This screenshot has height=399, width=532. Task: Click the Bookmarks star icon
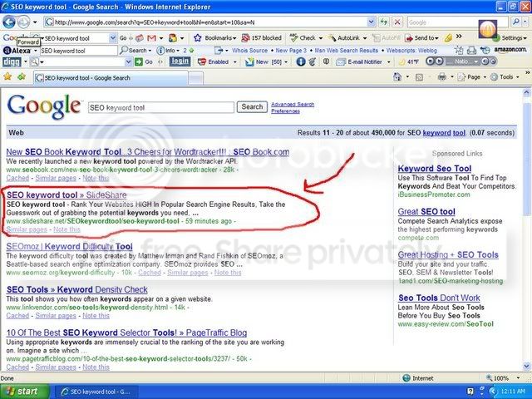click(x=198, y=38)
